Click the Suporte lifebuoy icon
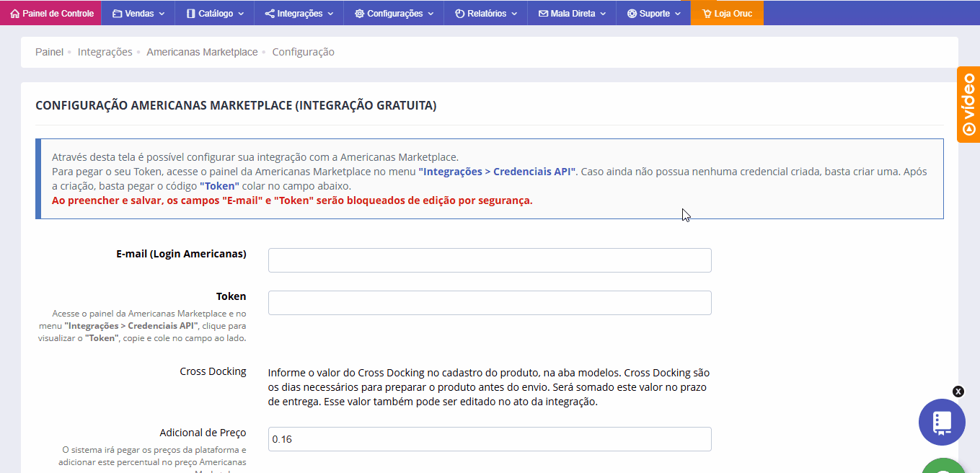980x473 pixels. pos(632,14)
